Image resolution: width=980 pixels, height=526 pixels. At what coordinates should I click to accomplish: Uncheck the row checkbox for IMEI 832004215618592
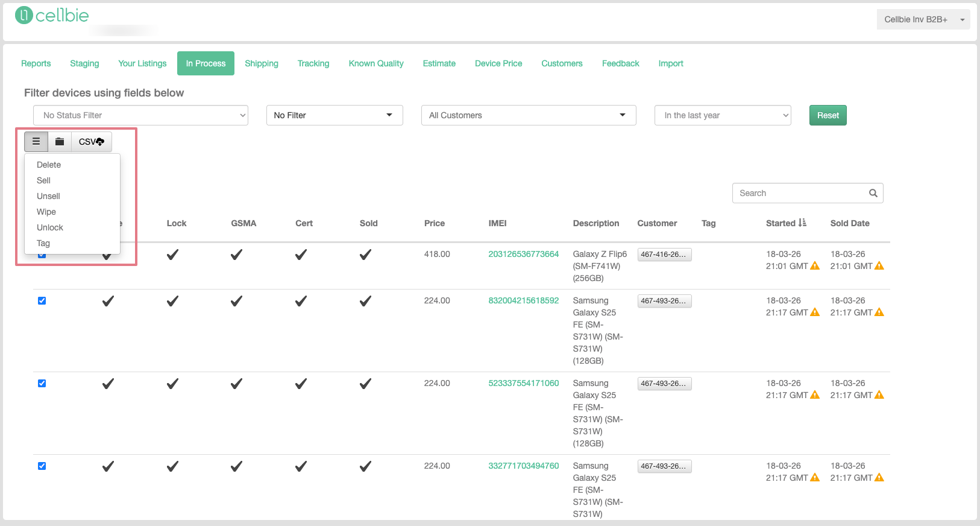tap(42, 301)
